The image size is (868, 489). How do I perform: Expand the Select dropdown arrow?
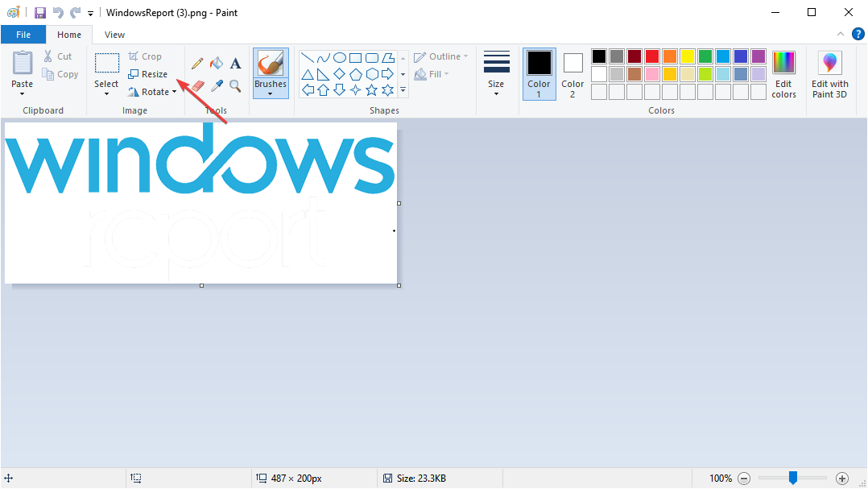click(x=106, y=93)
